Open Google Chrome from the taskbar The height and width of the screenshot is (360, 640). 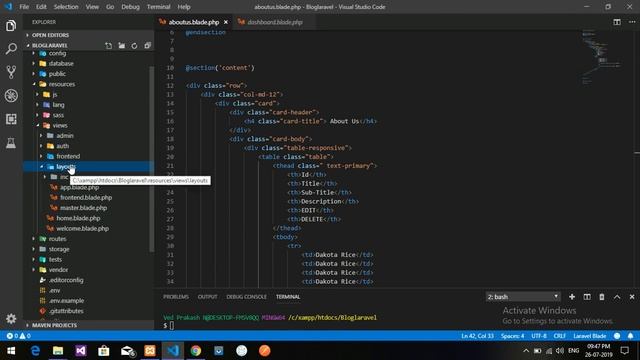(196, 351)
